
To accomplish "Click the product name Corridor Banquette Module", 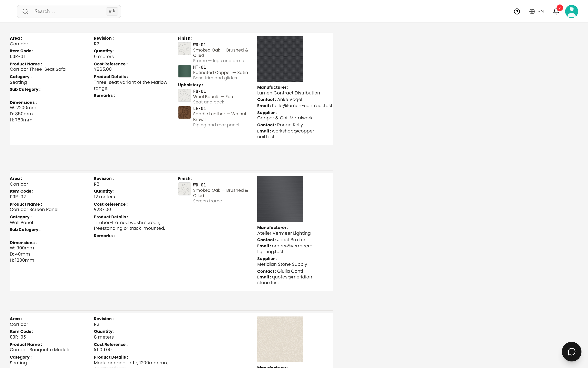I will [x=40, y=350].
